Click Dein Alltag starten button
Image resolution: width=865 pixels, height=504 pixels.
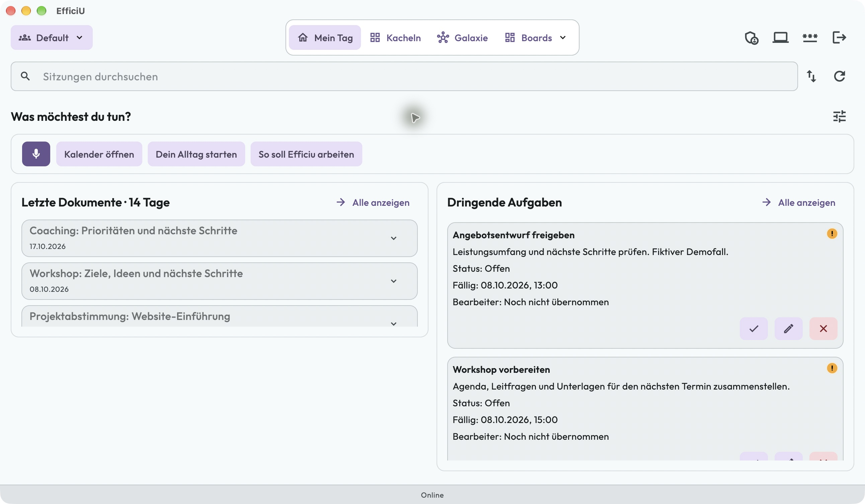(x=196, y=154)
